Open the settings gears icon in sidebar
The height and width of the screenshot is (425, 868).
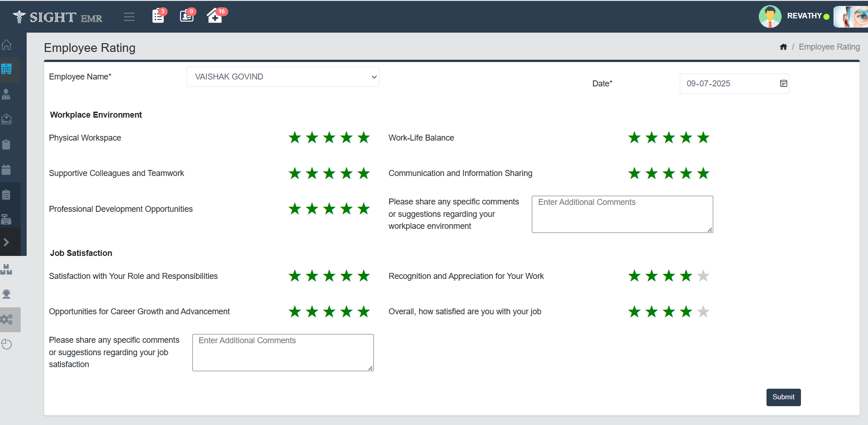(7, 320)
